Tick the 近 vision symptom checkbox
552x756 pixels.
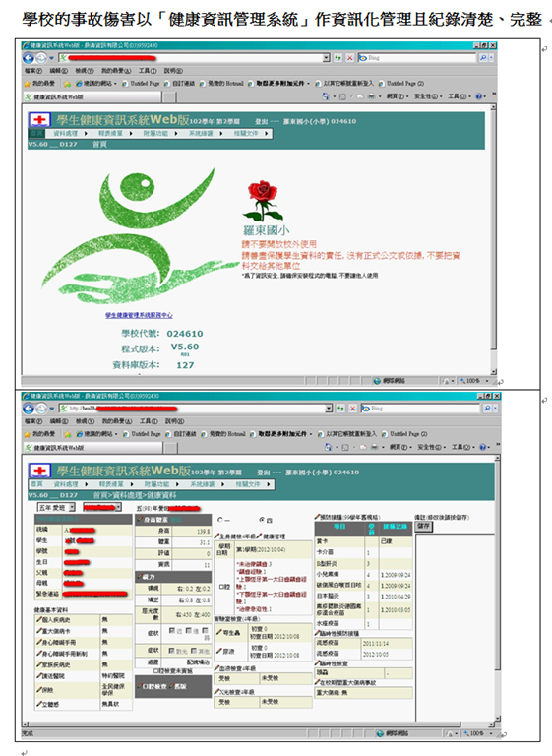click(172, 631)
